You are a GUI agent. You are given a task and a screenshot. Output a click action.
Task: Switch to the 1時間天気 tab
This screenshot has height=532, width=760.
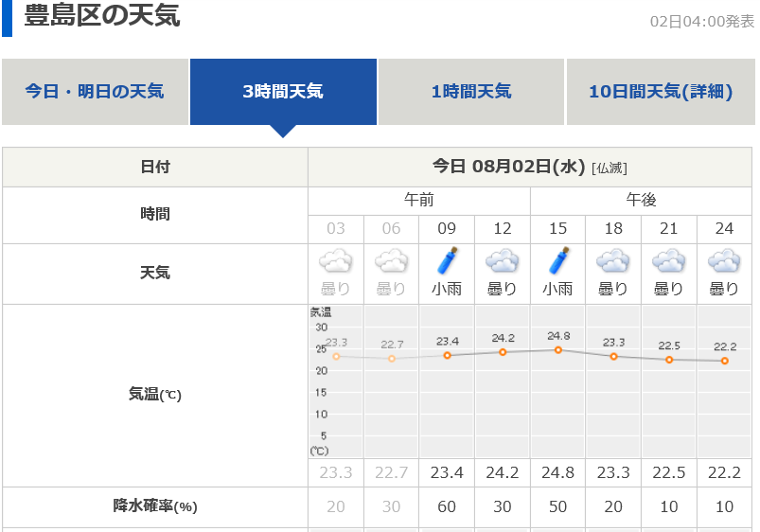[x=471, y=92]
